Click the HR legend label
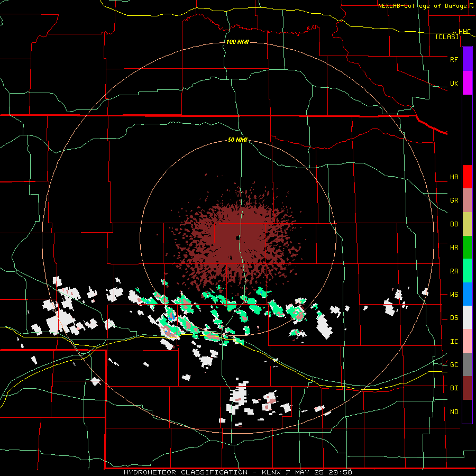 tap(454, 248)
